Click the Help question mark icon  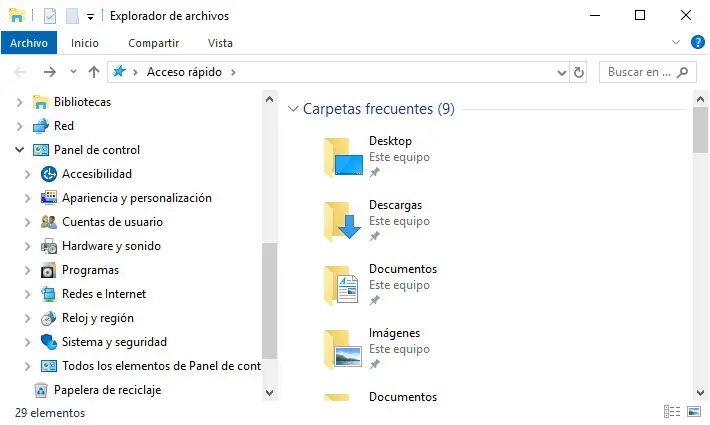(x=698, y=43)
